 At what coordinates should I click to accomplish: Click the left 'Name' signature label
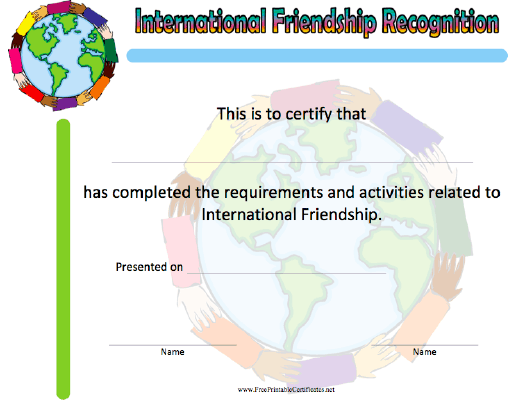[x=172, y=352]
